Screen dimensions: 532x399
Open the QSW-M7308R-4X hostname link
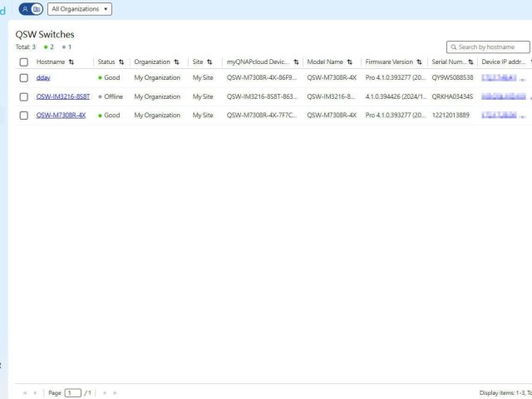[61, 115]
